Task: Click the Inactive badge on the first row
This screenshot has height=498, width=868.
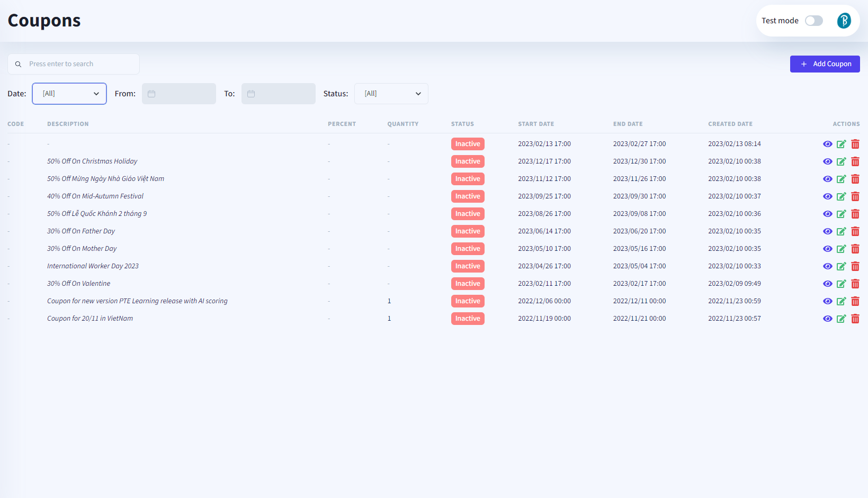Action: pyautogui.click(x=468, y=144)
